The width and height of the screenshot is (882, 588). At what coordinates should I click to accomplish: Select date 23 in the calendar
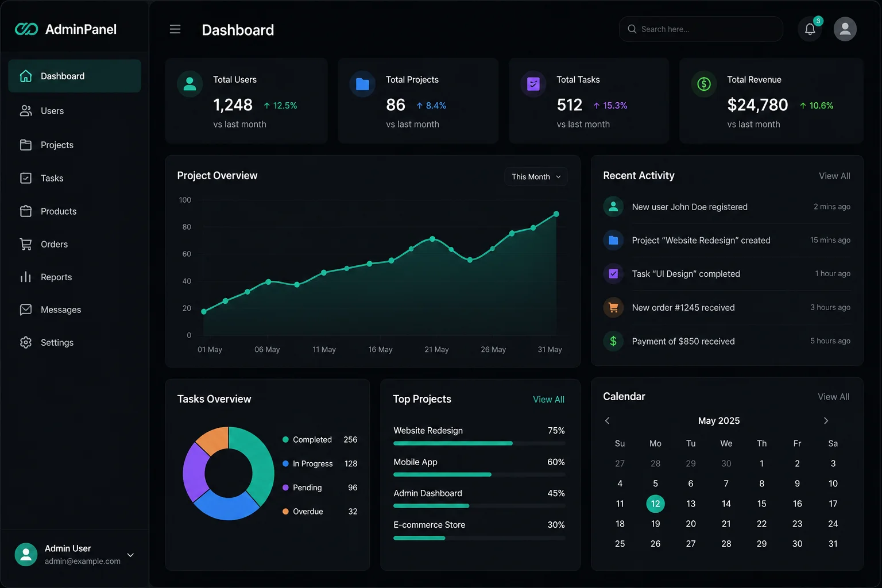click(797, 524)
